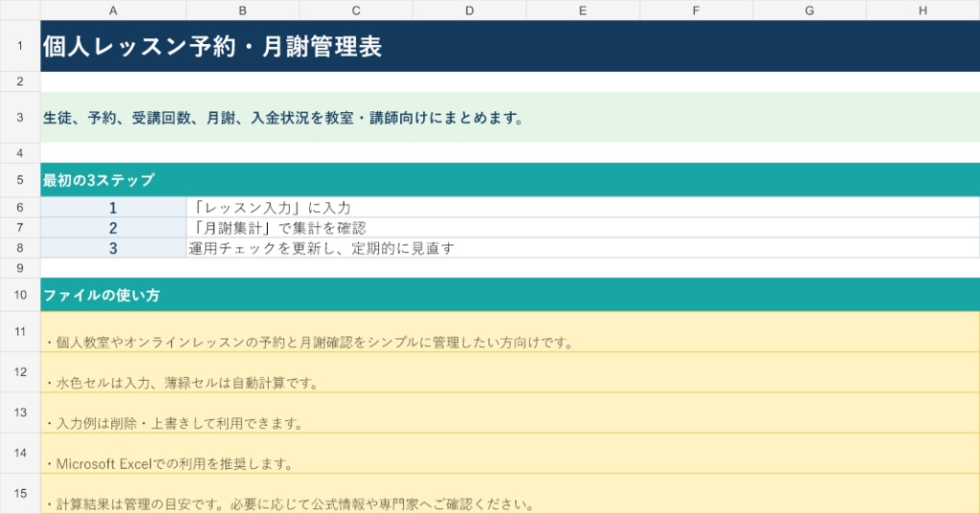Viewport: 980px width, 514px height.
Task: Click cell '「月謝集計」で集計を確認'
Action: (583, 228)
